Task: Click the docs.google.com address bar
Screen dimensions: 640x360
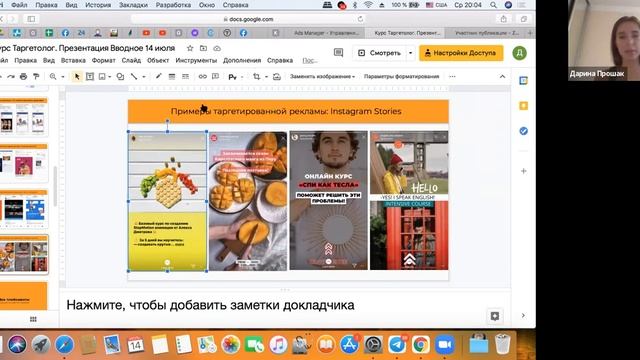Action: pyautogui.click(x=248, y=19)
